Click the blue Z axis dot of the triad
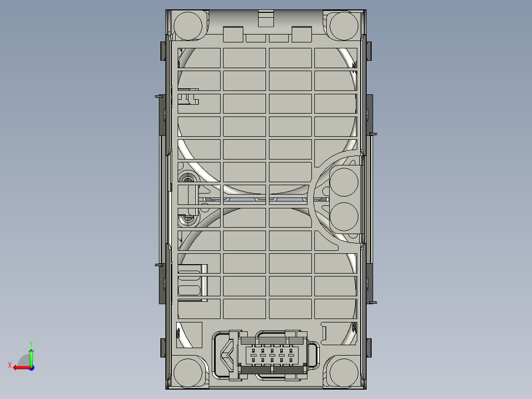Image resolution: width=532 pixels, height=399 pixels. (32, 368)
